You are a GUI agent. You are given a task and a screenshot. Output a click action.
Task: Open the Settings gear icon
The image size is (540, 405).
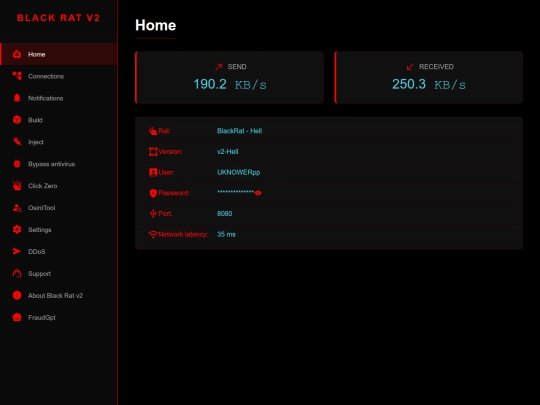pyautogui.click(x=17, y=230)
